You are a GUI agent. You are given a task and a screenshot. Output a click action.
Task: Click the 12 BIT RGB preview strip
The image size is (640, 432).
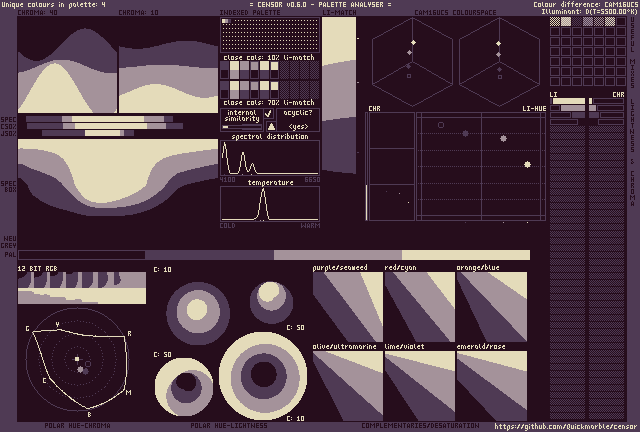click(x=82, y=288)
